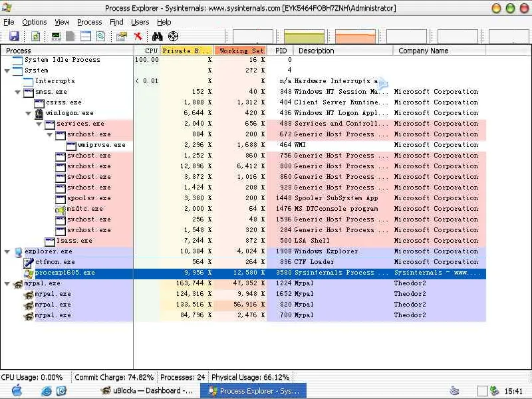Screen dimensions: 532x399
Task: Click the quick launch icon beside Internet Explorer
Action: click(61, 391)
